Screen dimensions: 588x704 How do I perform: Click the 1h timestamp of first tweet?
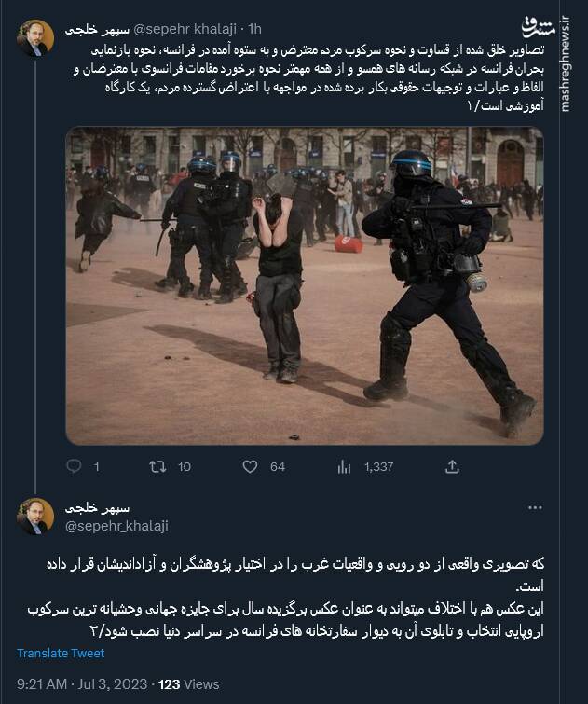click(254, 29)
